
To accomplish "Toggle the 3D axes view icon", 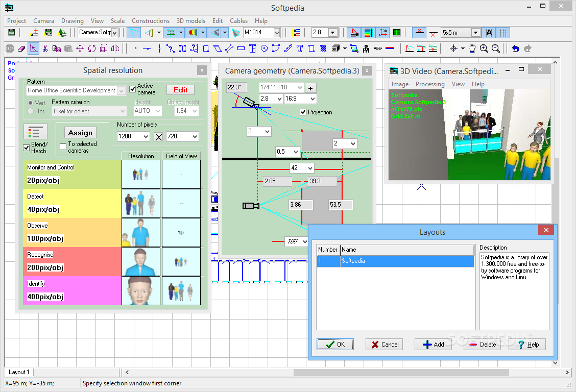I will [383, 33].
